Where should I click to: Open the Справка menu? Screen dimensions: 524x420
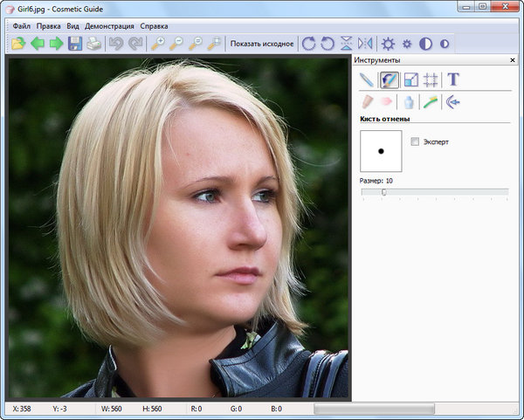155,26
